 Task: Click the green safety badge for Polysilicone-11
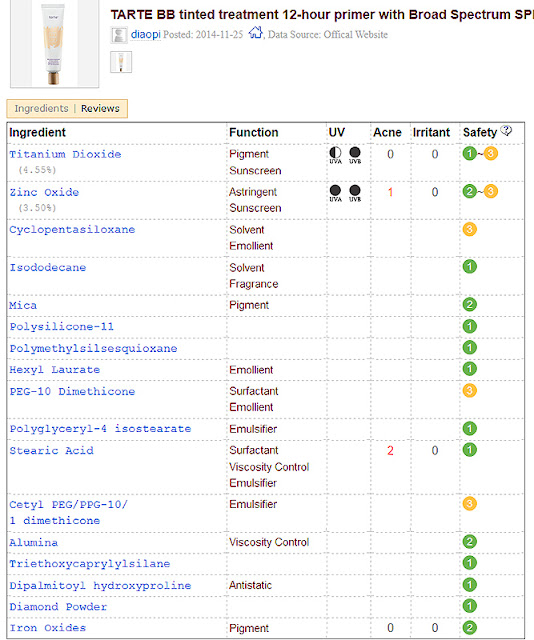(x=469, y=326)
